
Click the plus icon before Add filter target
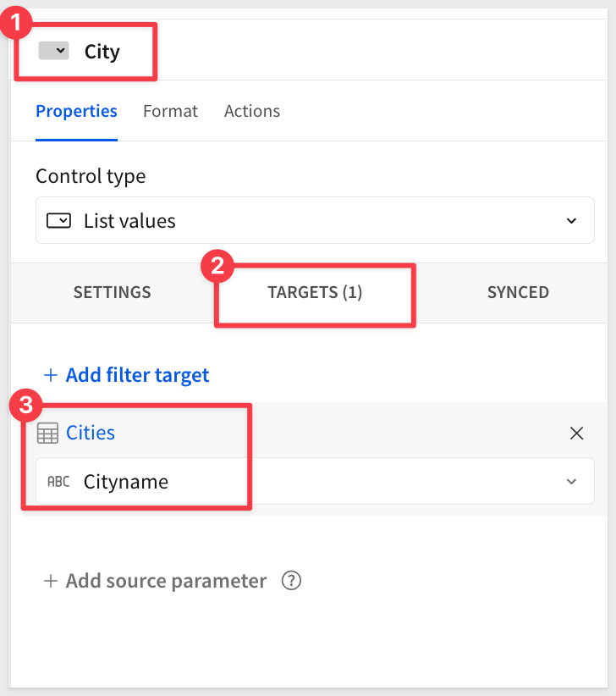coord(51,375)
